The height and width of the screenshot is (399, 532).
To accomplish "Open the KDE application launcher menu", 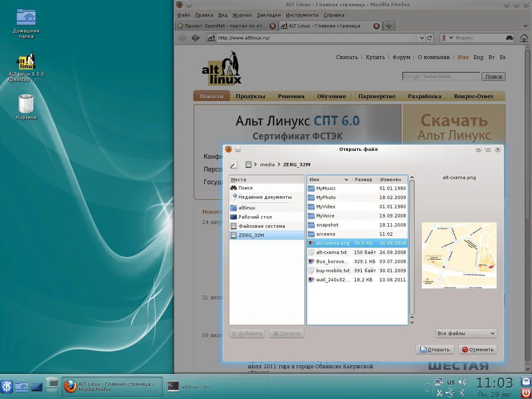I will 7,387.
